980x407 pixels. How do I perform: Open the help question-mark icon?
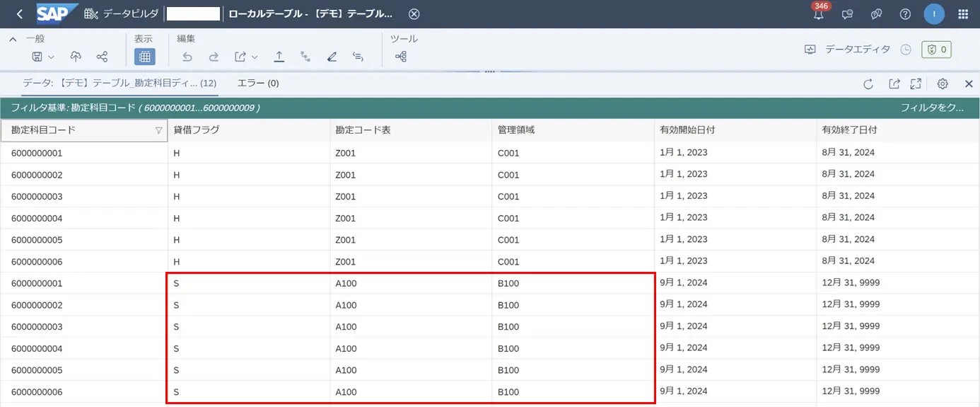tap(905, 14)
